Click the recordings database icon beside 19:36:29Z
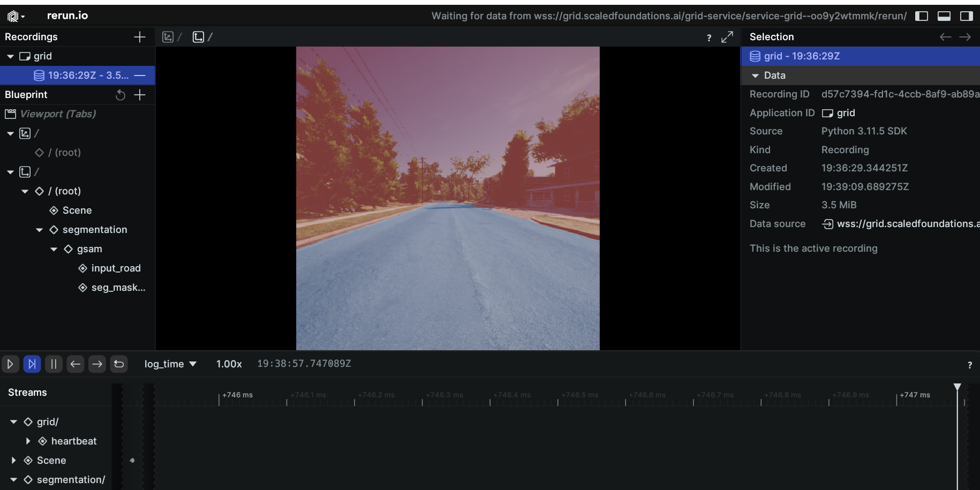Viewport: 980px width, 490px height. tap(39, 75)
